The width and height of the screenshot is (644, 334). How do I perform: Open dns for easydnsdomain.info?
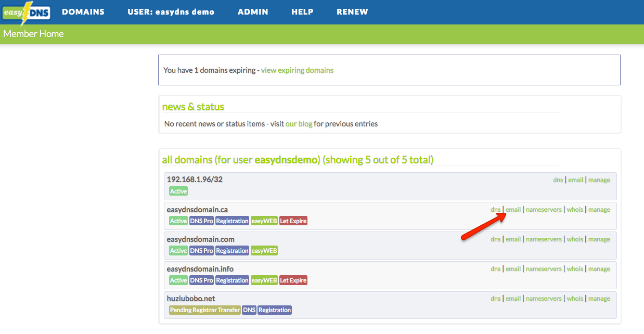[x=495, y=268]
